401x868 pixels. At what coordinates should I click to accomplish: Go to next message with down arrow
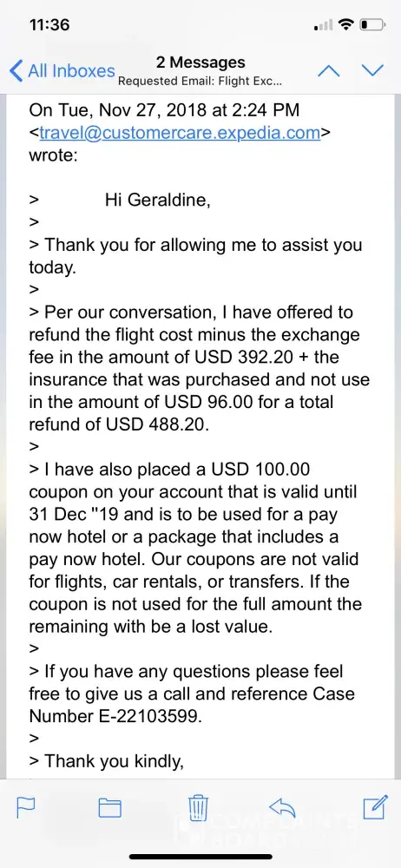pyautogui.click(x=372, y=70)
